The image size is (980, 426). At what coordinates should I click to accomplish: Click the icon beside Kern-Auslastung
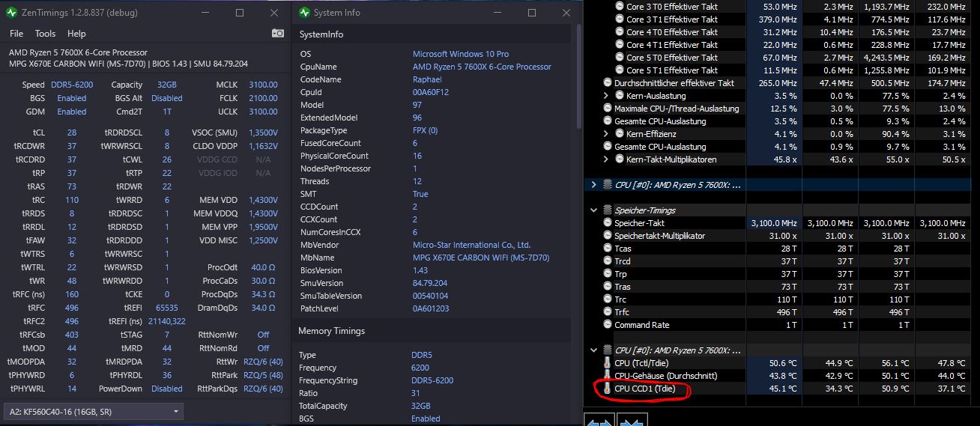pyautogui.click(x=619, y=96)
